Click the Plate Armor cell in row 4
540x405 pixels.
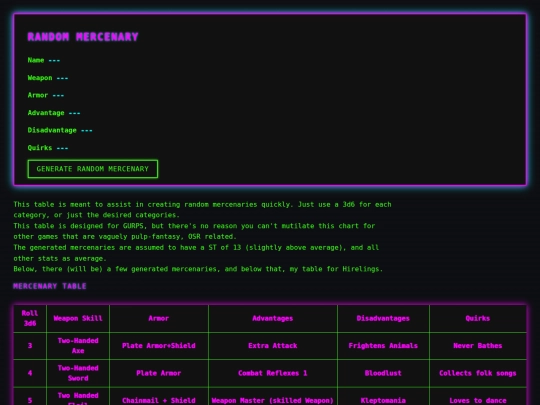click(x=159, y=373)
